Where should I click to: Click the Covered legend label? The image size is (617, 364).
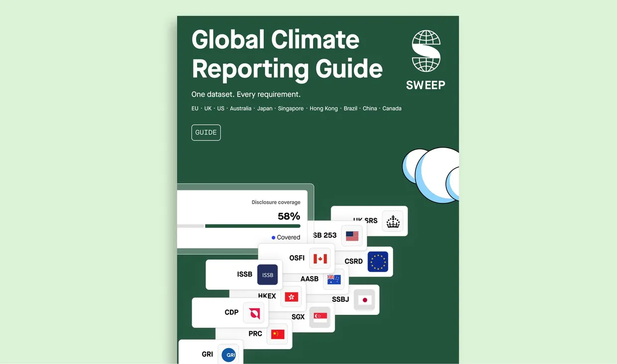click(289, 237)
